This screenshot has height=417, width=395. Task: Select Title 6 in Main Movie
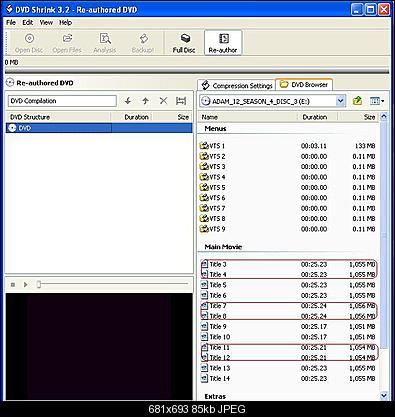[288, 295]
